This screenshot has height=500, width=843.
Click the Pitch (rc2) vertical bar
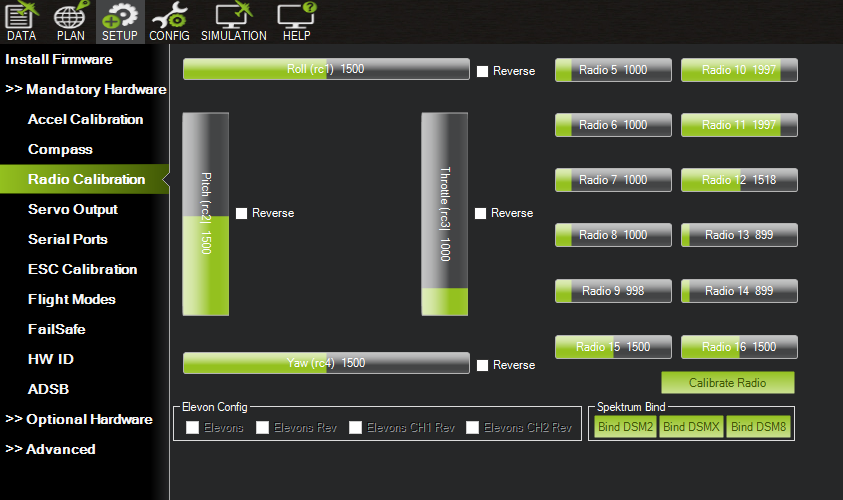[205, 214]
